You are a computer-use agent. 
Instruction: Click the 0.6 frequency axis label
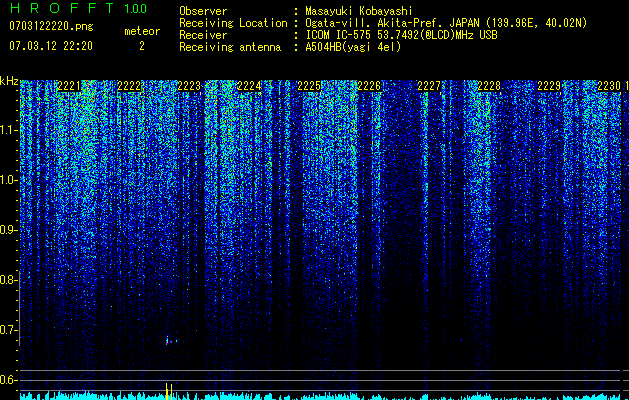(7, 380)
